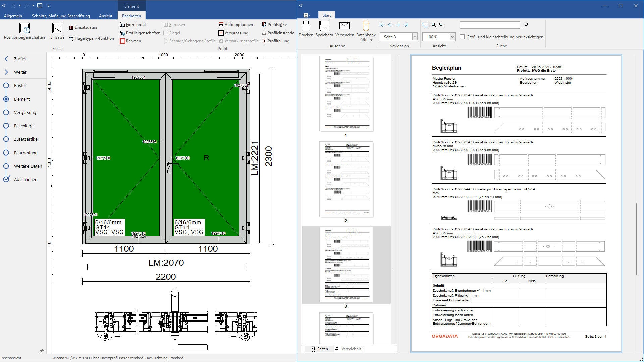
Task: Switch to the Bearbeiten tab
Action: pos(131,16)
